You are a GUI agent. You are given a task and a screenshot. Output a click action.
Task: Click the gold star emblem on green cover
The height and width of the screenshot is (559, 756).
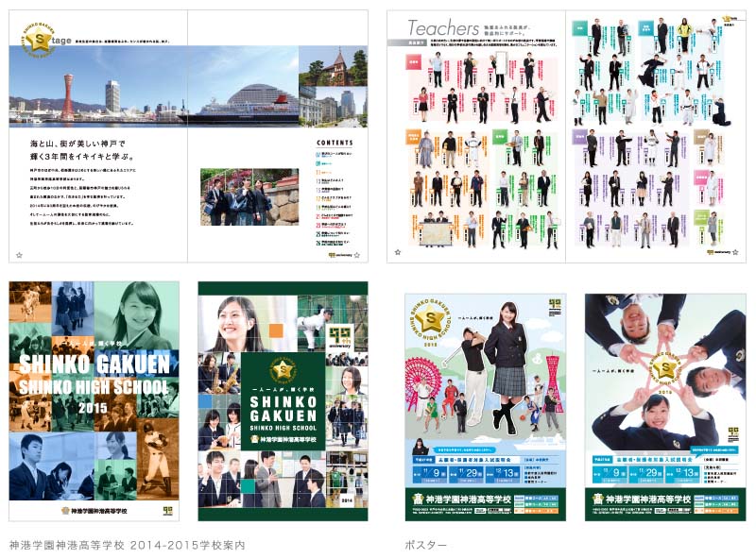click(x=283, y=370)
